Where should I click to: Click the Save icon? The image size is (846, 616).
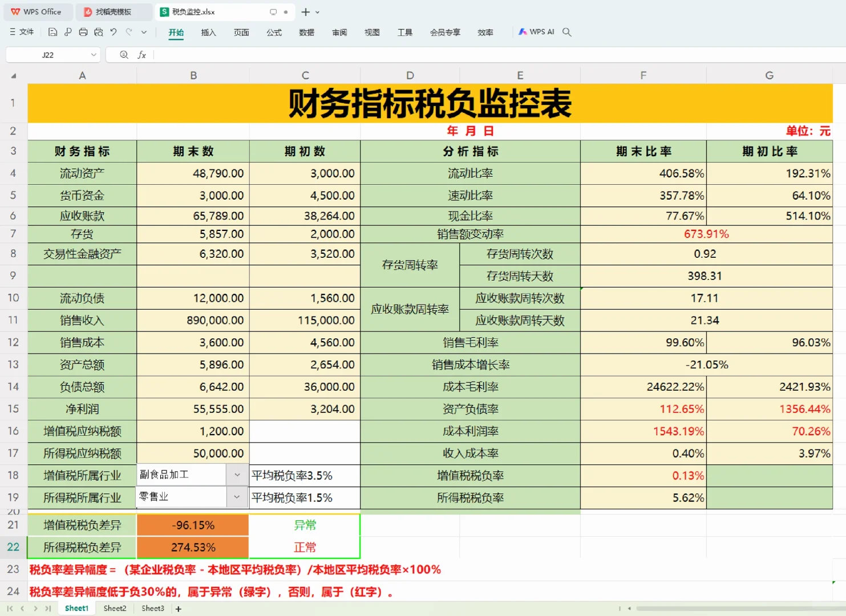(x=52, y=33)
